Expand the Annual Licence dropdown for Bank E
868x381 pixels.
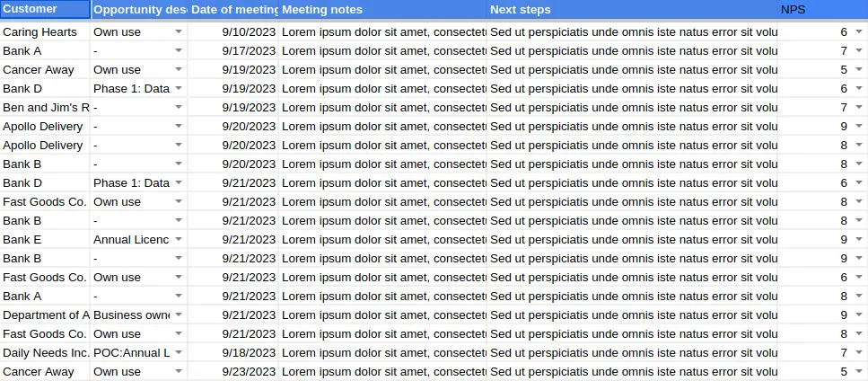(178, 239)
